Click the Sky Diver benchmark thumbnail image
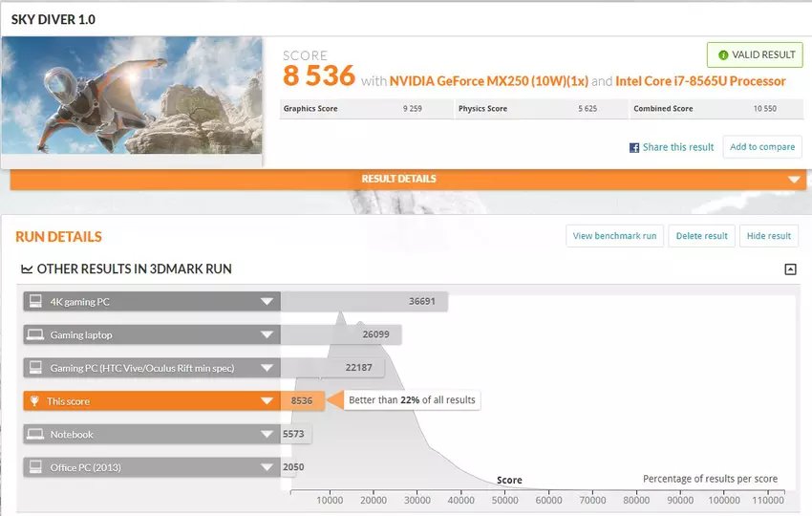Image resolution: width=812 pixels, height=516 pixels. point(132,95)
